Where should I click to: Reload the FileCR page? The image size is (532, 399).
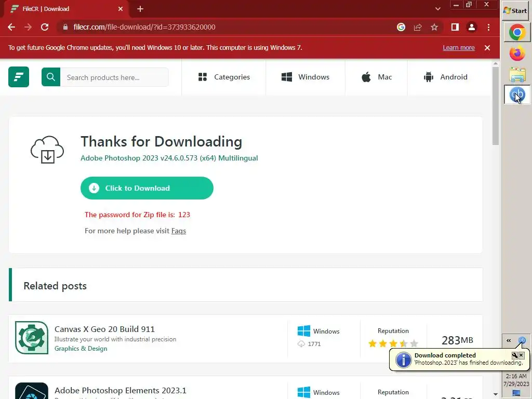(x=45, y=27)
